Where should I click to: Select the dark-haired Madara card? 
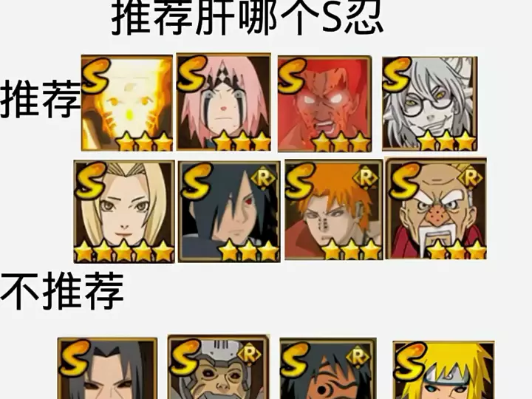tap(229, 212)
